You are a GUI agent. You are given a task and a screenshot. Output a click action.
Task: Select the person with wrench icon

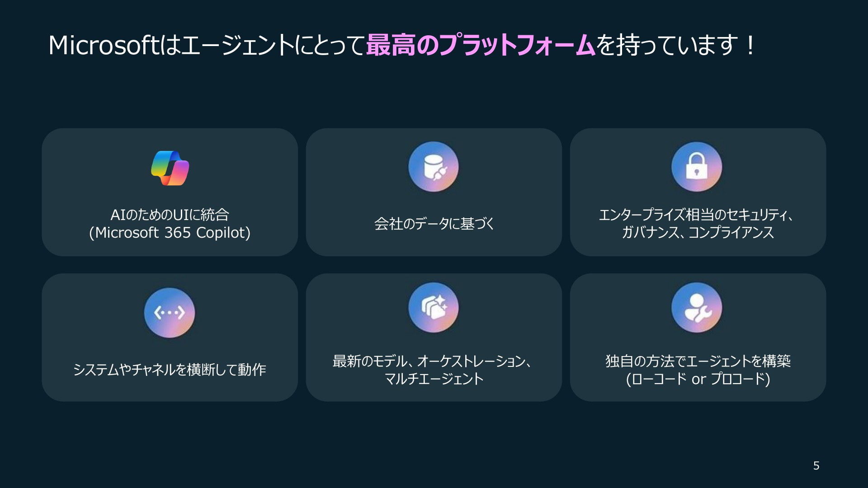pyautogui.click(x=697, y=308)
